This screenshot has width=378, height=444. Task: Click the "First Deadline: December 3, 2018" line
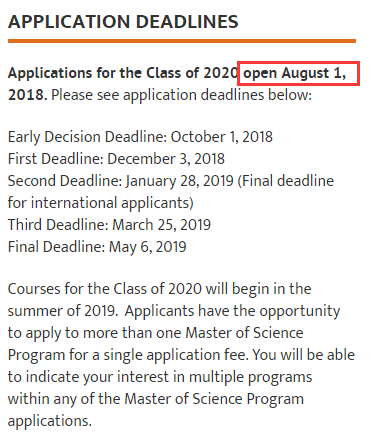pos(116,159)
